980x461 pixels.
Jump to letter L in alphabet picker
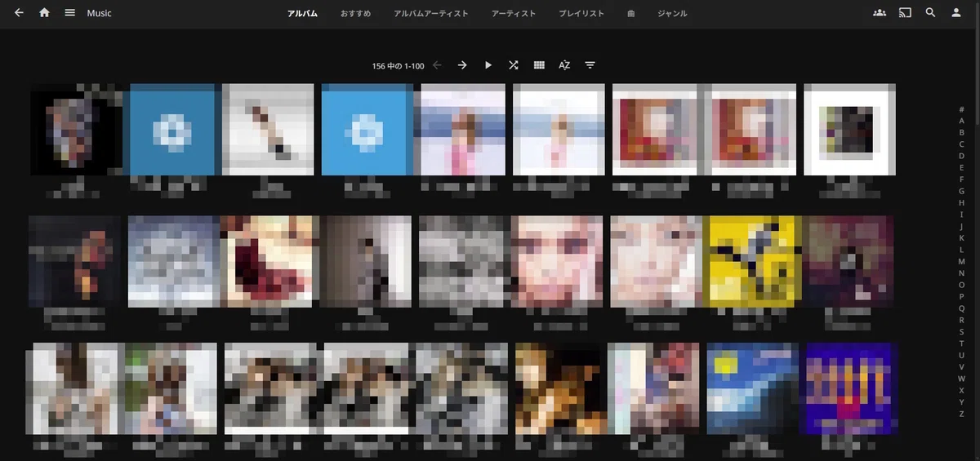(962, 250)
